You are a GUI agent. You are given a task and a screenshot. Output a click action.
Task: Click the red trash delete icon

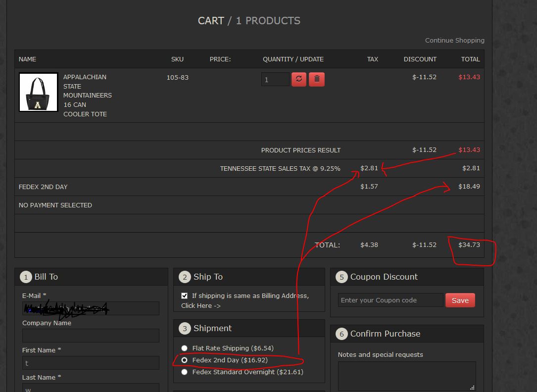(317, 79)
